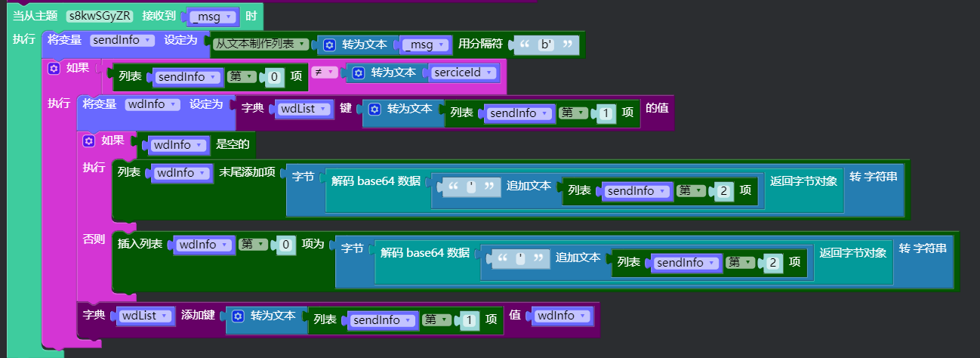Open gear settings of 如果 wdInfo 是空的 block
This screenshot has height=358, width=980.
(88, 140)
